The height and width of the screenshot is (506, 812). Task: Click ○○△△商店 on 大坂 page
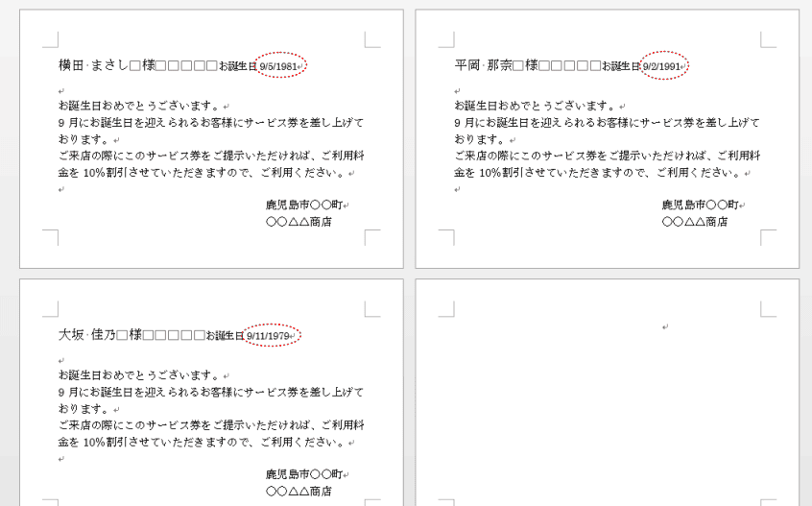[x=299, y=491]
